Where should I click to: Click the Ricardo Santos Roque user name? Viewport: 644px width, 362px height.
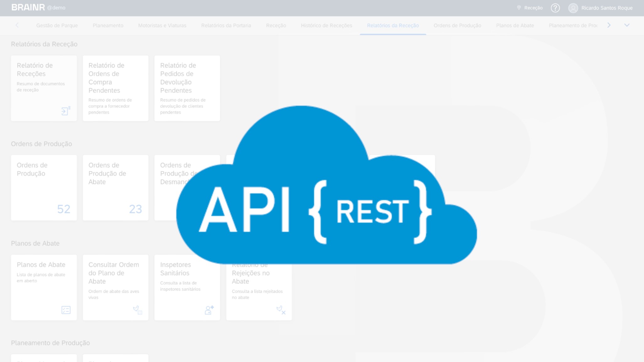click(x=607, y=8)
